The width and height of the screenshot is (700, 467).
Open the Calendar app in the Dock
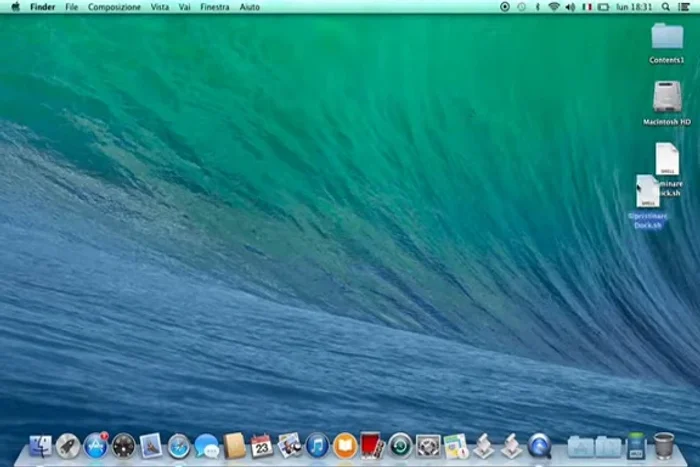[262, 445]
